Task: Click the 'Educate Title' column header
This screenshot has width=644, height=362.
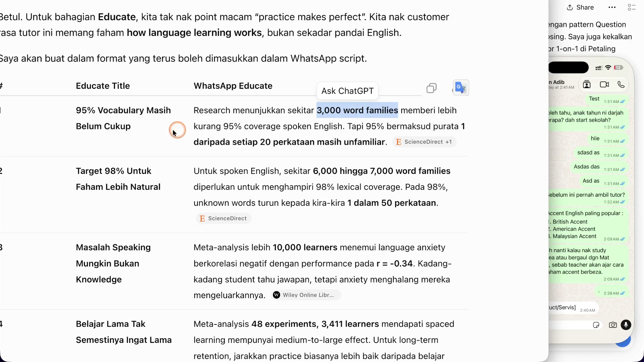Action: 103,86
